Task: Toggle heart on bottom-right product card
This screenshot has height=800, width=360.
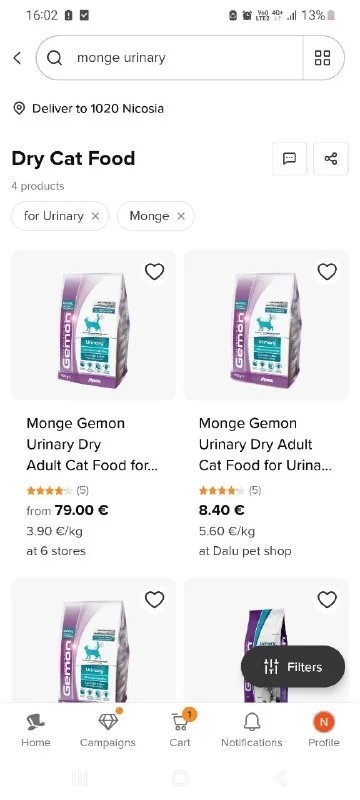Action: [x=327, y=599]
